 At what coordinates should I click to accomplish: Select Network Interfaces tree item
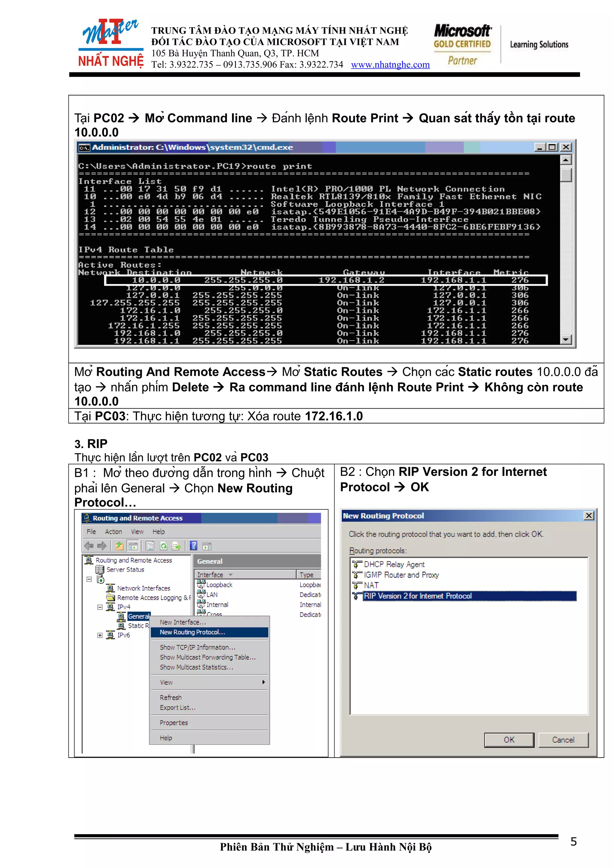(143, 588)
